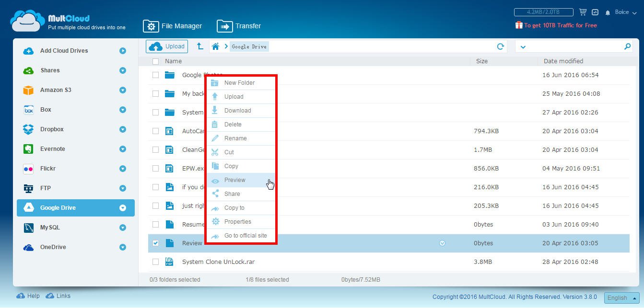Click the Upload toolbar button
The image size is (644, 308).
(167, 46)
